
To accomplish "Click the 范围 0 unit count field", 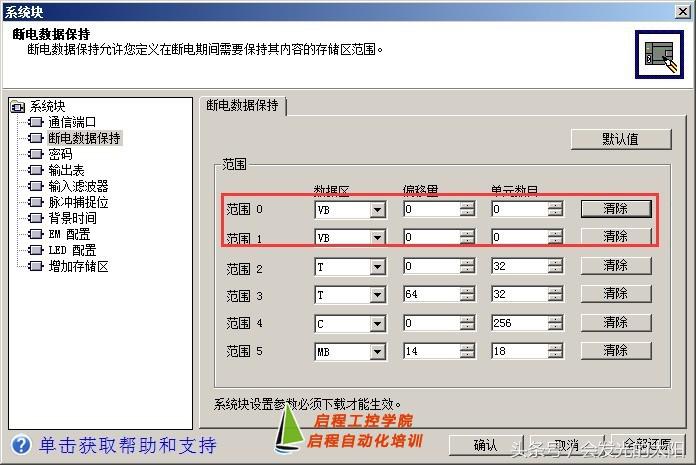I will point(519,209).
